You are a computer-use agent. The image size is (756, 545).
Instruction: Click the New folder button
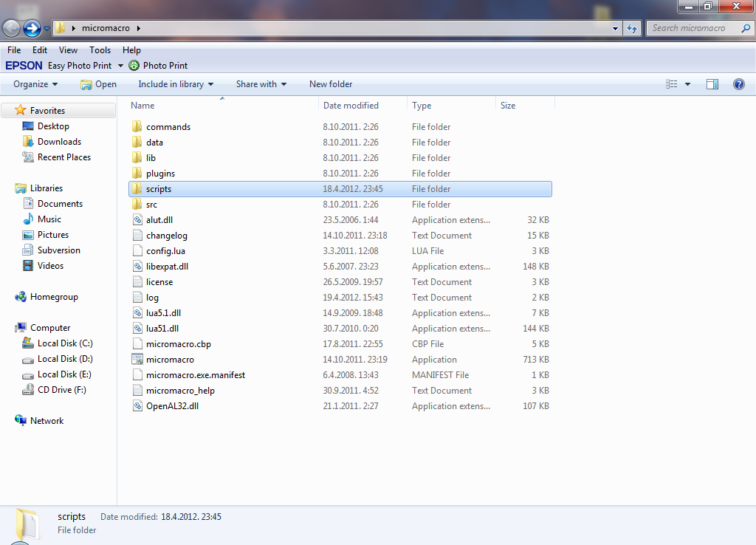coord(331,84)
